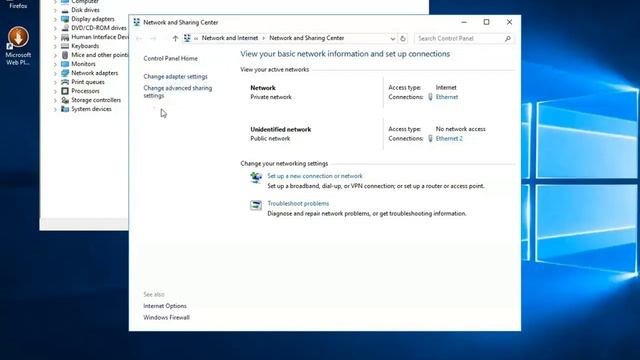Open Change advanced sharing settings
This screenshot has width=640, height=360.
pos(178,92)
